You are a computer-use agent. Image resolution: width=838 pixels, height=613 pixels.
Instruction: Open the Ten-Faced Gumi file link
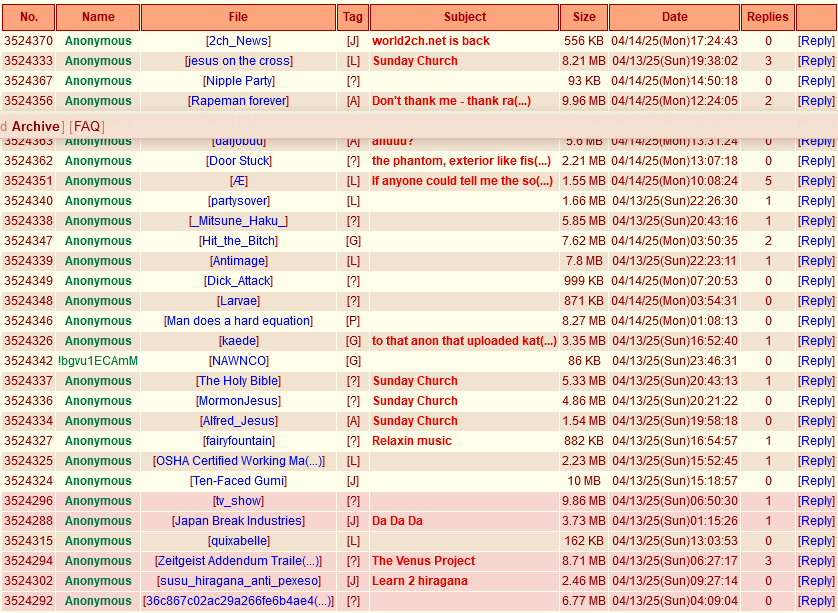[238, 481]
